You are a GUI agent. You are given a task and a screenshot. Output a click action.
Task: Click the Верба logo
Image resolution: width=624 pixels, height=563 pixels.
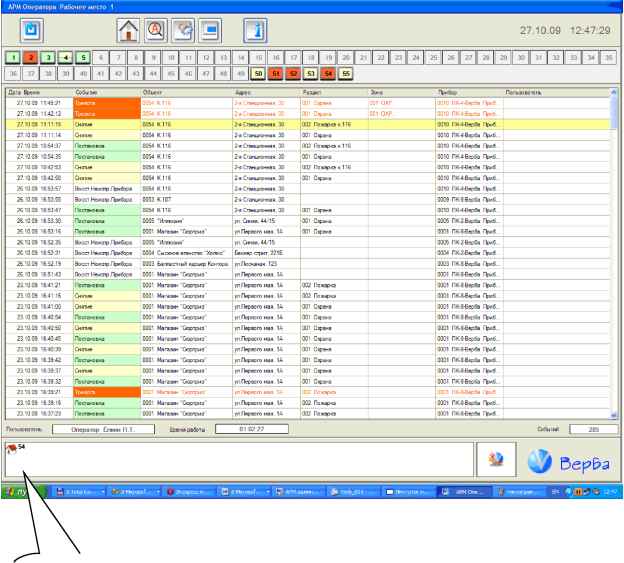click(569, 462)
